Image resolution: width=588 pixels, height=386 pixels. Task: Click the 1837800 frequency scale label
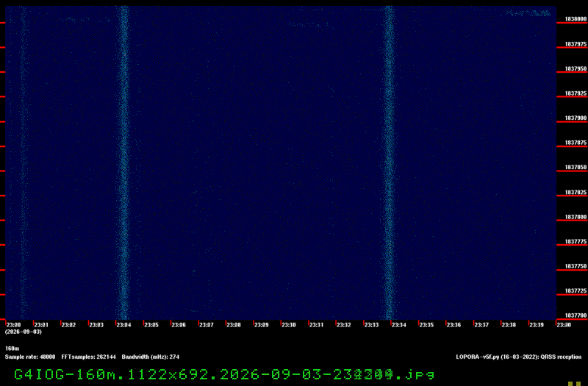[576, 217]
